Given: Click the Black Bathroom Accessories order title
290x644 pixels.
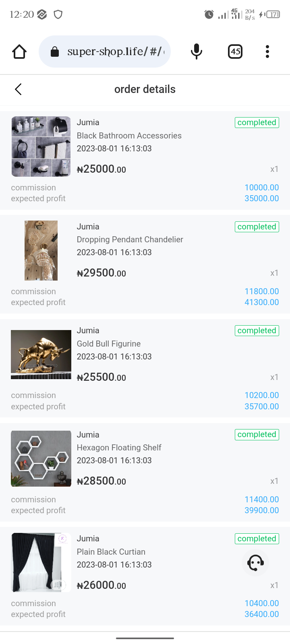Looking at the screenshot, I should coord(129,136).
